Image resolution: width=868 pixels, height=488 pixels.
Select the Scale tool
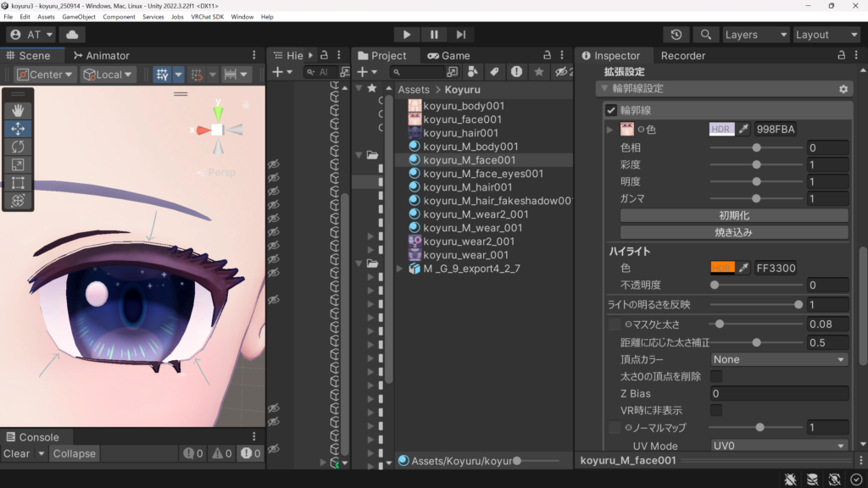click(x=18, y=165)
